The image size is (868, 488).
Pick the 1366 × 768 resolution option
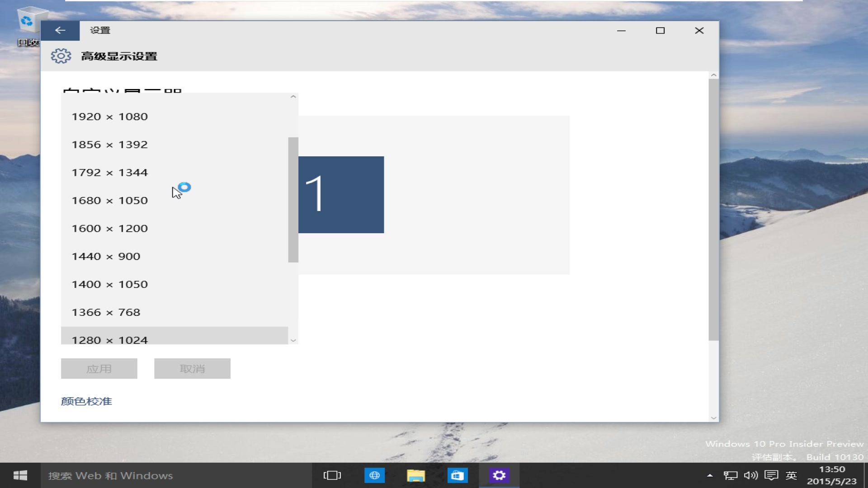[106, 312]
